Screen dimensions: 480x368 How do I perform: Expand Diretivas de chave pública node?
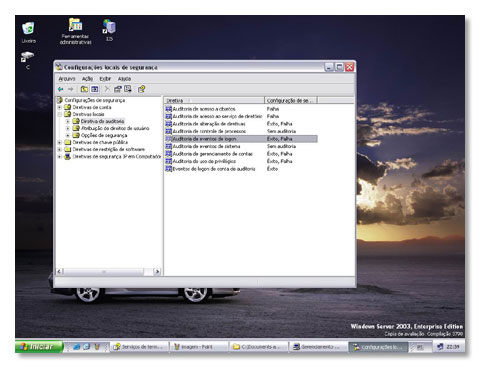[x=60, y=142]
